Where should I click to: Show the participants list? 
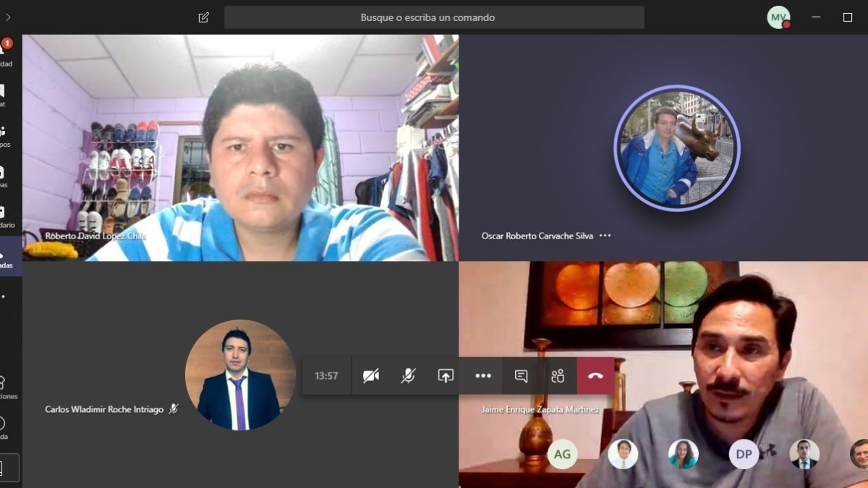[x=558, y=376]
